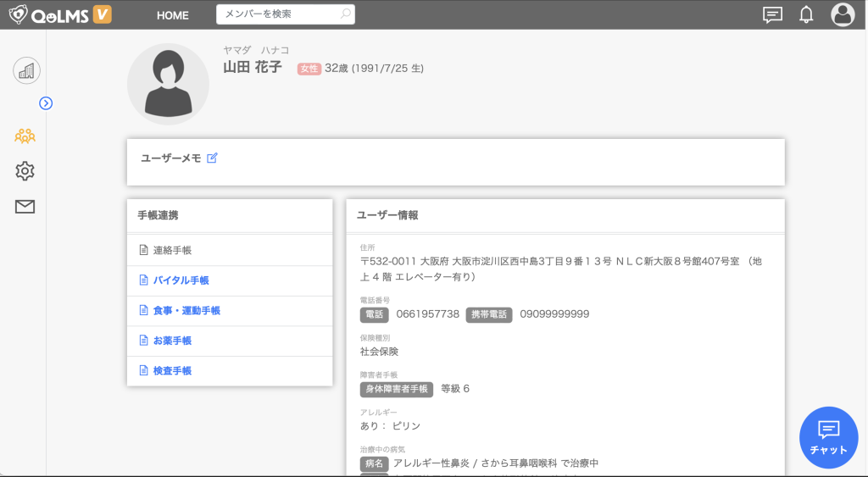This screenshot has height=477, width=868.
Task: Open the バイタル手帳 link
Action: click(x=180, y=280)
